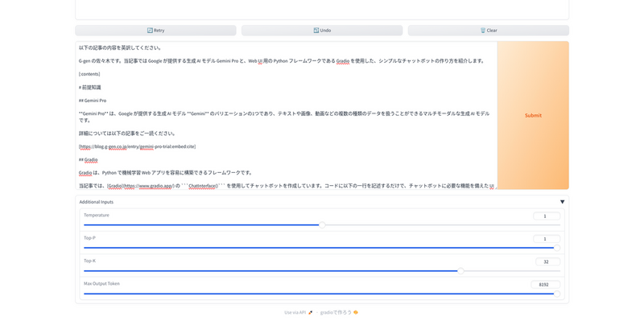Click the '## Gemini Pro' line in textbox
This screenshot has height=321, width=644.
pos(93,101)
